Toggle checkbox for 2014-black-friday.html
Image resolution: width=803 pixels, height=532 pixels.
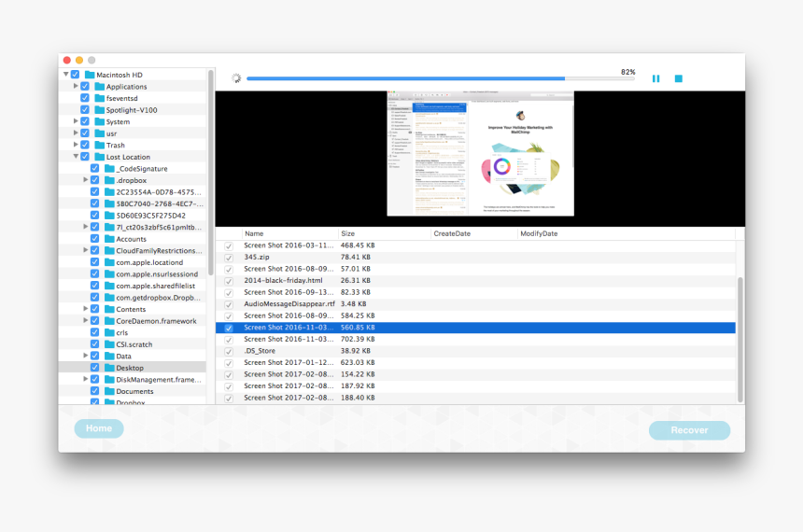[229, 281]
